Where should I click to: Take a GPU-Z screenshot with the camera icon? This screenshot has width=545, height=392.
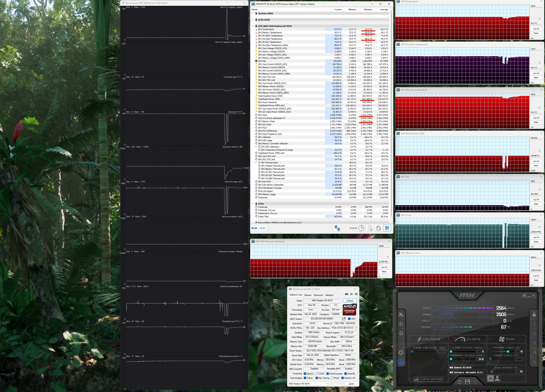346,294
